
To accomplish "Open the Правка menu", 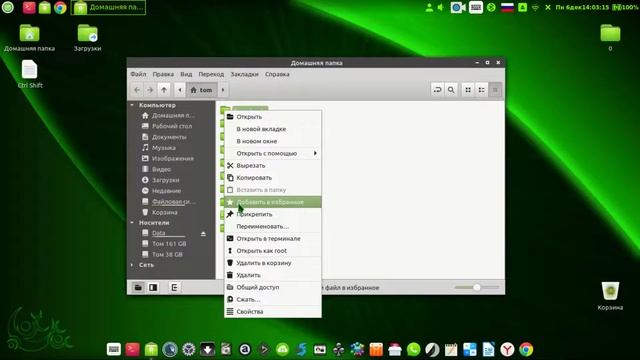I will [163, 74].
